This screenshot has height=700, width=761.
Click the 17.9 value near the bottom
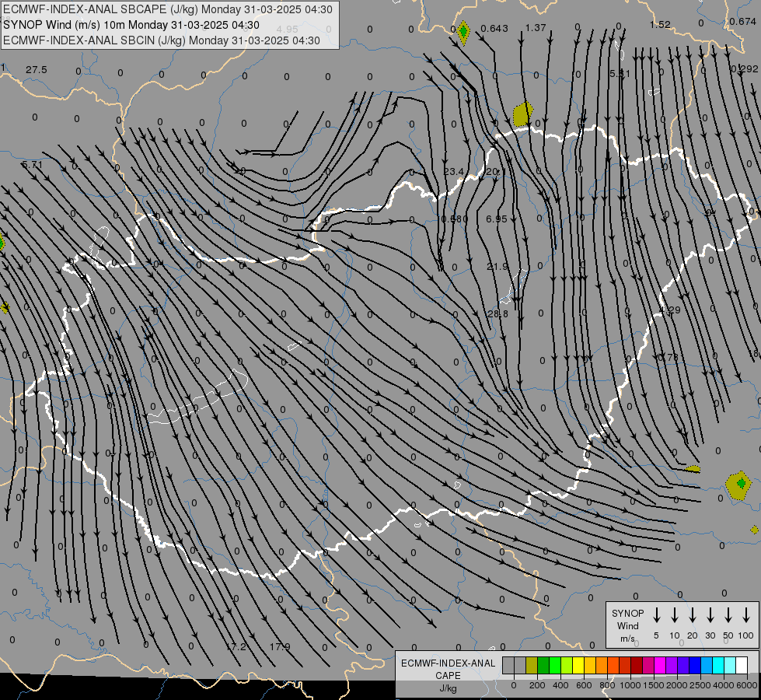[x=280, y=646]
